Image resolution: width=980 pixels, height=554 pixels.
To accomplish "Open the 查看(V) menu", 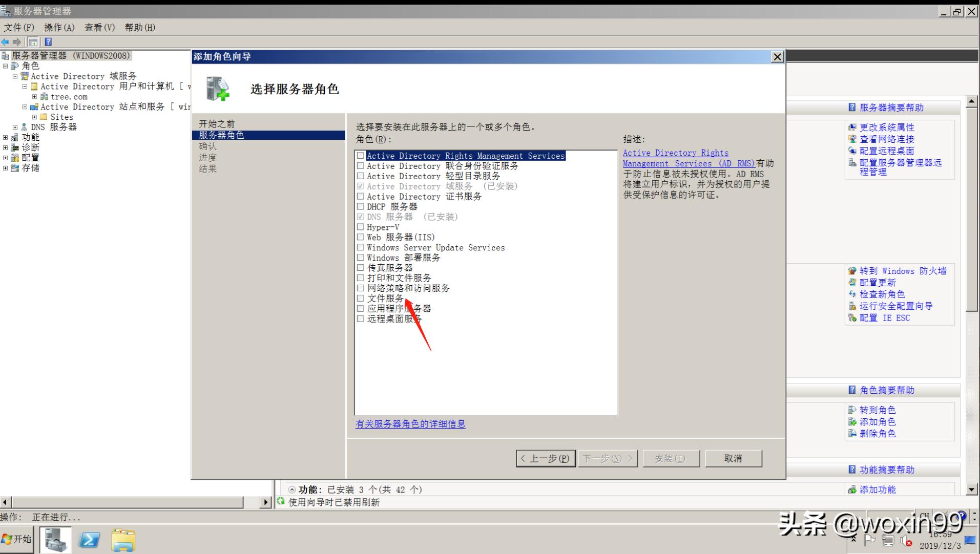I will coord(99,27).
